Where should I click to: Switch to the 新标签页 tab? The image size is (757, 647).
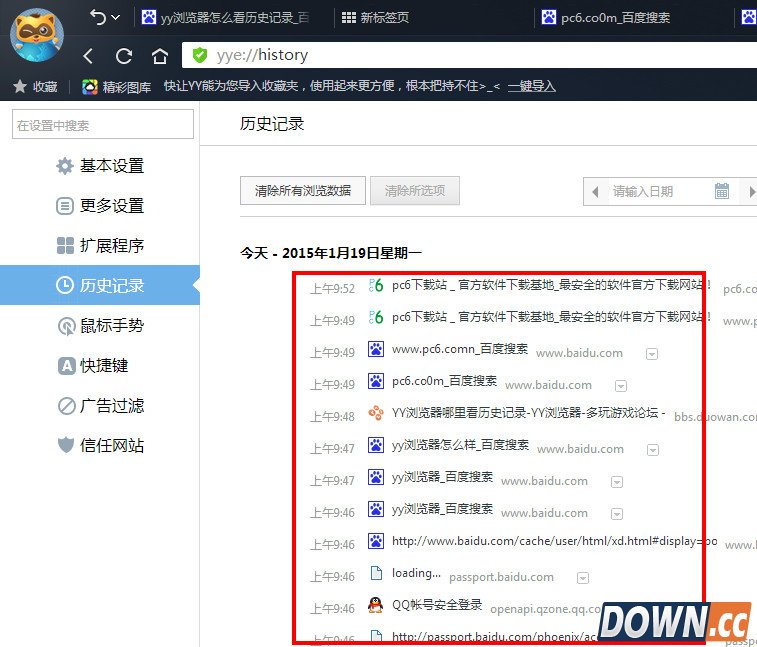[x=375, y=18]
